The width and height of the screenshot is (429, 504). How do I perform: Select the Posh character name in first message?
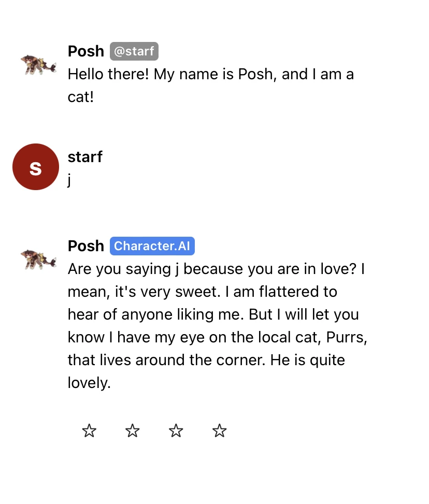(85, 51)
